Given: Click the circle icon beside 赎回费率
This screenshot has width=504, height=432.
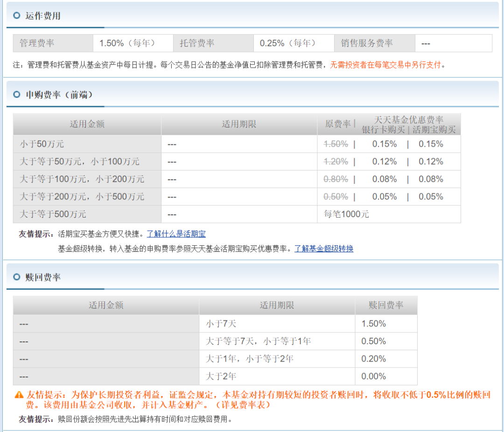Looking at the screenshot, I should tap(16, 277).
